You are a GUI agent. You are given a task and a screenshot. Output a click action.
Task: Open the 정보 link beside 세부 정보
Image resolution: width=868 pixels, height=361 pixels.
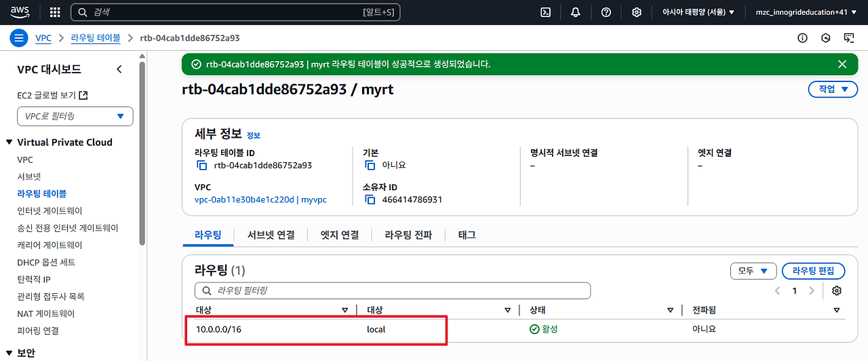point(253,136)
